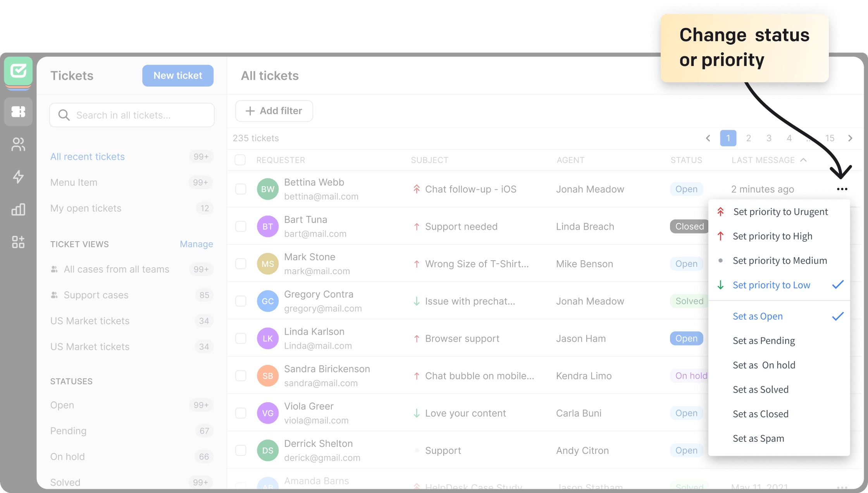Click 'Manage' link next to Ticket Views
This screenshot has width=868, height=493.
[x=196, y=244]
